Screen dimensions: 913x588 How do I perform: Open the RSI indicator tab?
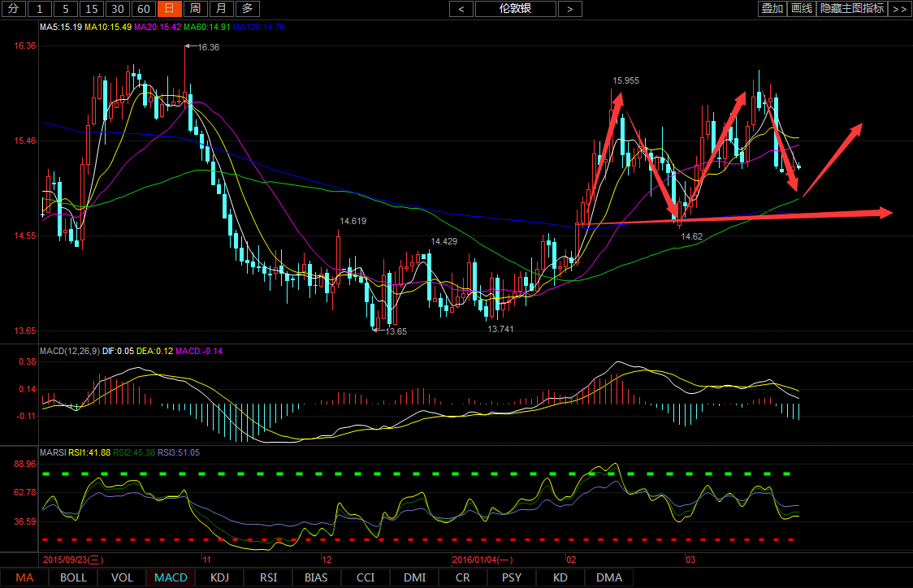point(268,577)
